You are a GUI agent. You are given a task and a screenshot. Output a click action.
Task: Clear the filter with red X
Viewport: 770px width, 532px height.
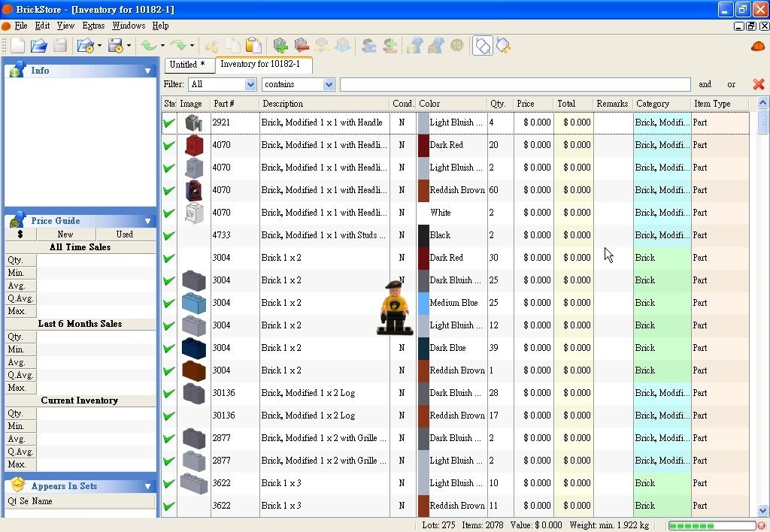pos(758,84)
